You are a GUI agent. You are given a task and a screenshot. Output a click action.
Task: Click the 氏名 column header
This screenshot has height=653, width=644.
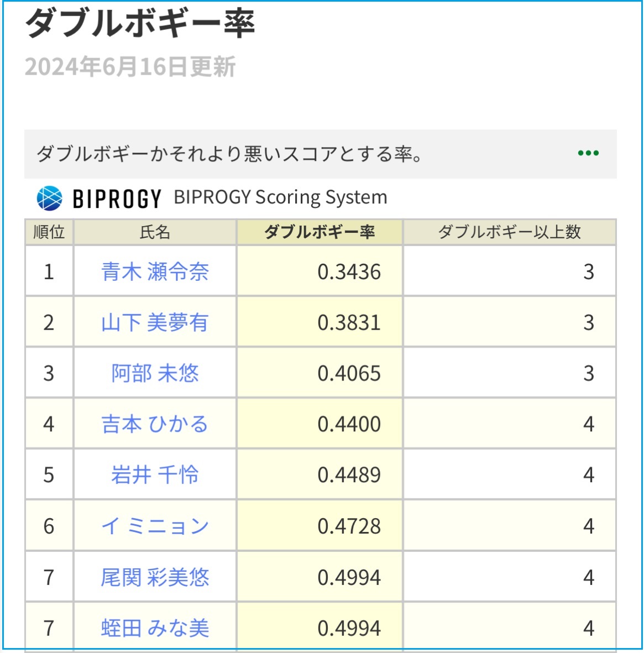pos(155,232)
